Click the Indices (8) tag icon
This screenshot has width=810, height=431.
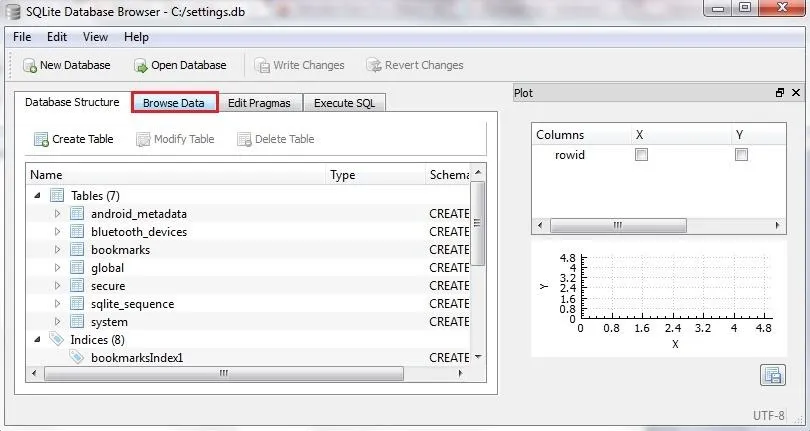[x=56, y=340]
